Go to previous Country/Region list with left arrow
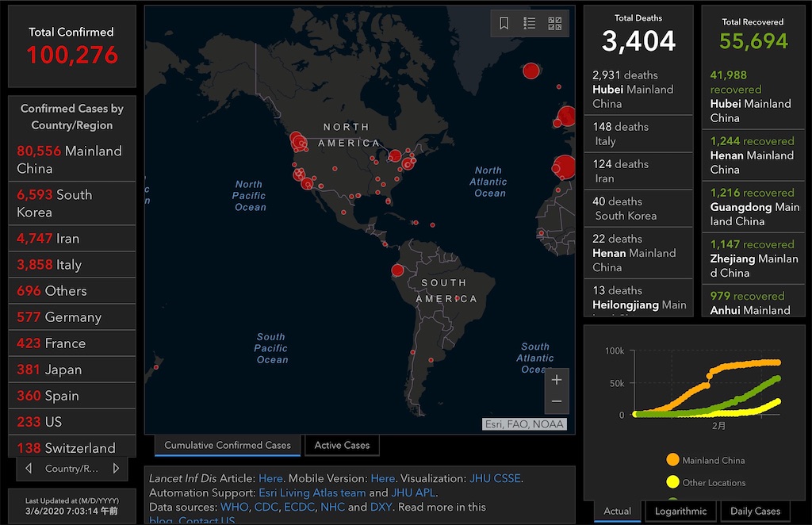Screen dimensions: 812x525 click(29, 468)
